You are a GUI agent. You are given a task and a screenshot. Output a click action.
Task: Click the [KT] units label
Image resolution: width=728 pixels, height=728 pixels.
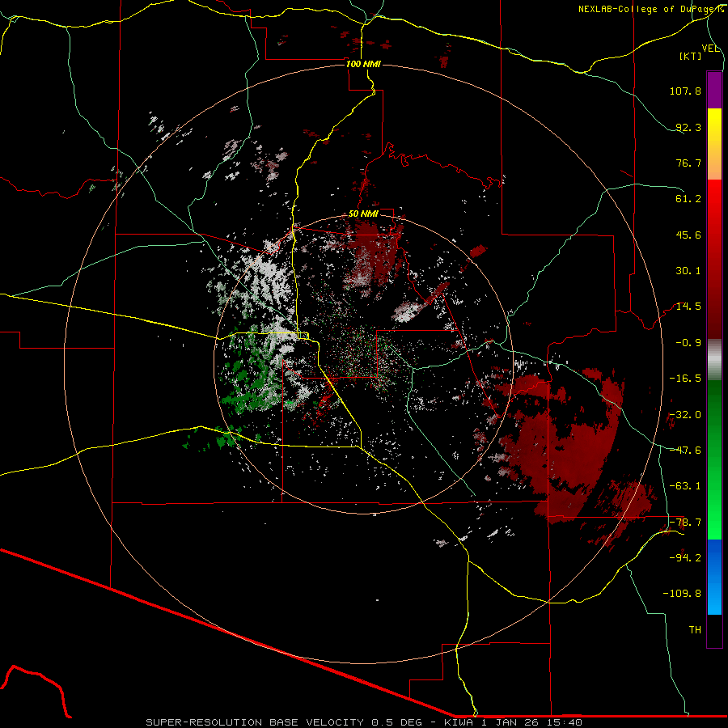691,56
